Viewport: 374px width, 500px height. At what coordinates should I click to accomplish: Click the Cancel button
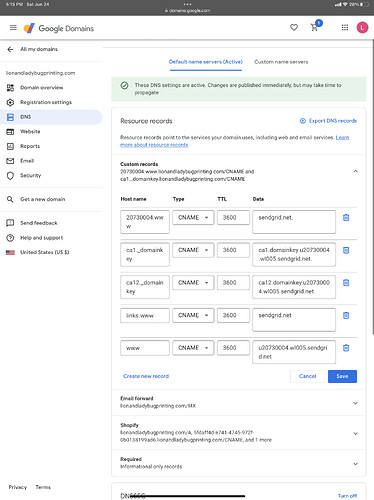click(307, 376)
